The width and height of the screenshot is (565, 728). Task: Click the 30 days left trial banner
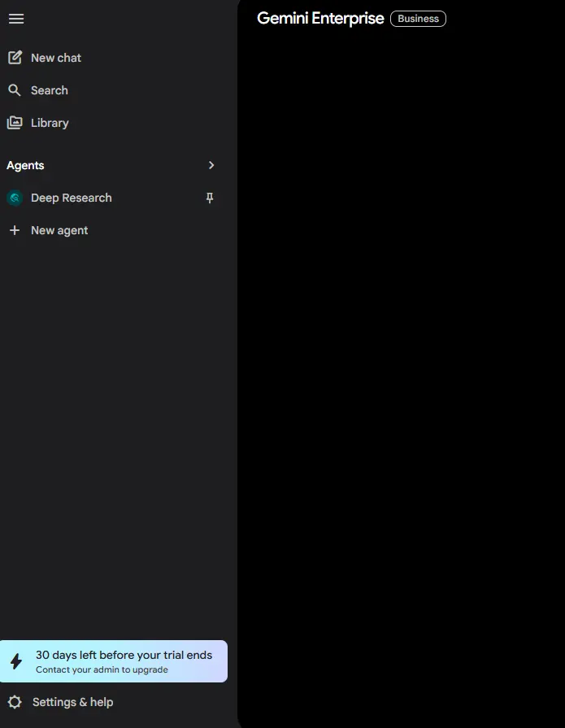[x=114, y=661]
